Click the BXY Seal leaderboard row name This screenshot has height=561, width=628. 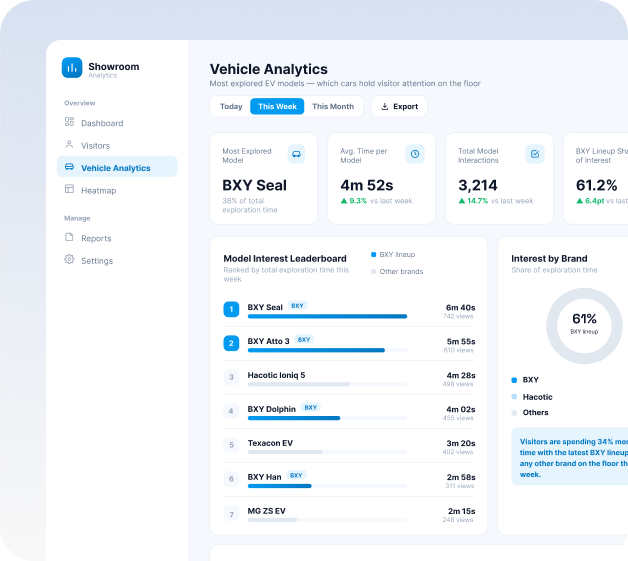(265, 307)
